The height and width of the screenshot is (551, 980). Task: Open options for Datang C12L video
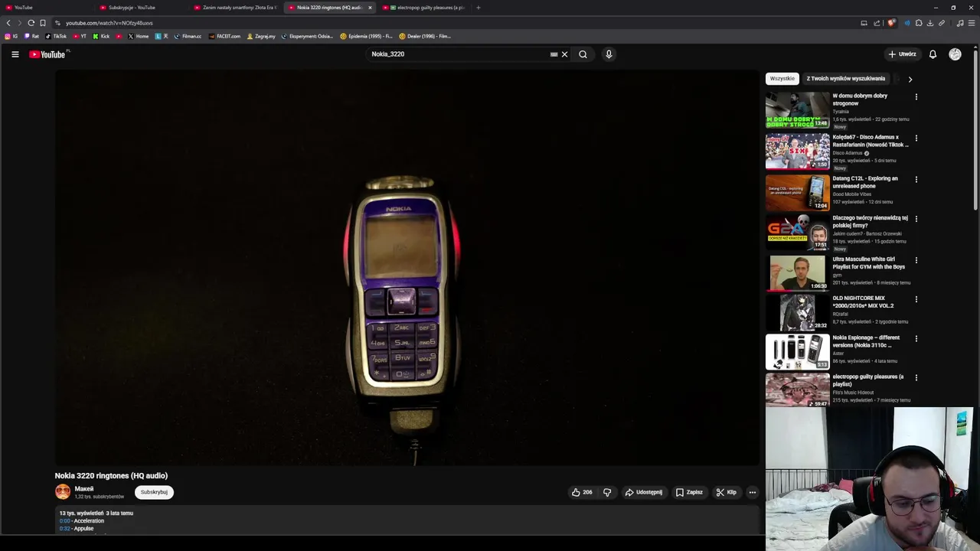point(916,180)
